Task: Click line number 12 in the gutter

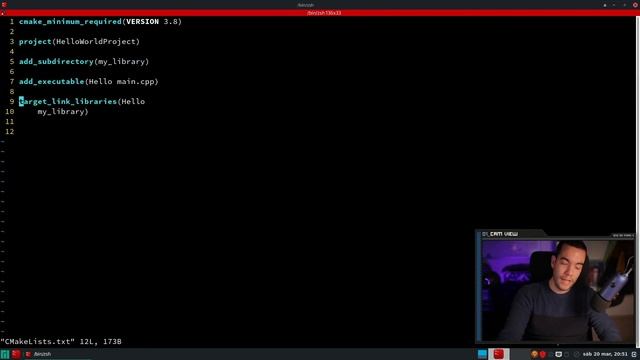Action: 9,131
